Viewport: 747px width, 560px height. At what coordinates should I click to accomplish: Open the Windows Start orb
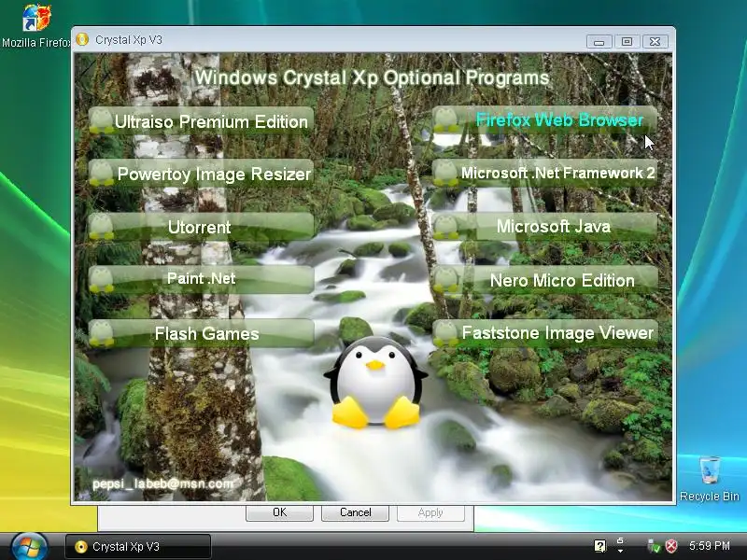point(29,546)
